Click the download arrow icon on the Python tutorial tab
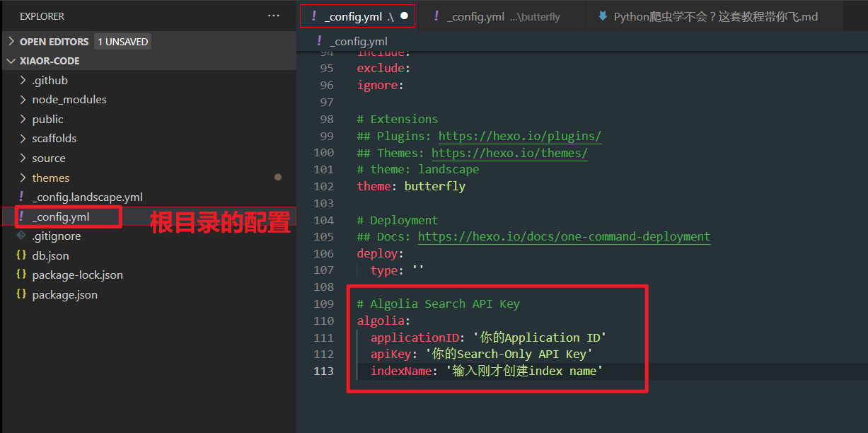The height and width of the screenshot is (433, 868). point(602,14)
